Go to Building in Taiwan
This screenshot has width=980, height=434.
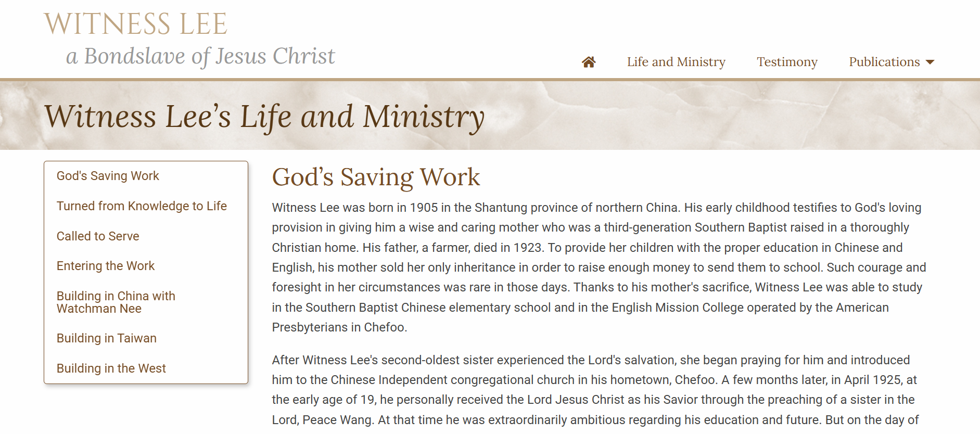pyautogui.click(x=106, y=338)
